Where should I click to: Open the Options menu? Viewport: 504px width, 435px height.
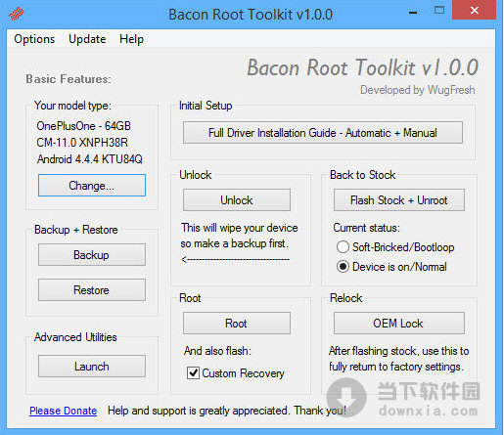pyautogui.click(x=34, y=39)
